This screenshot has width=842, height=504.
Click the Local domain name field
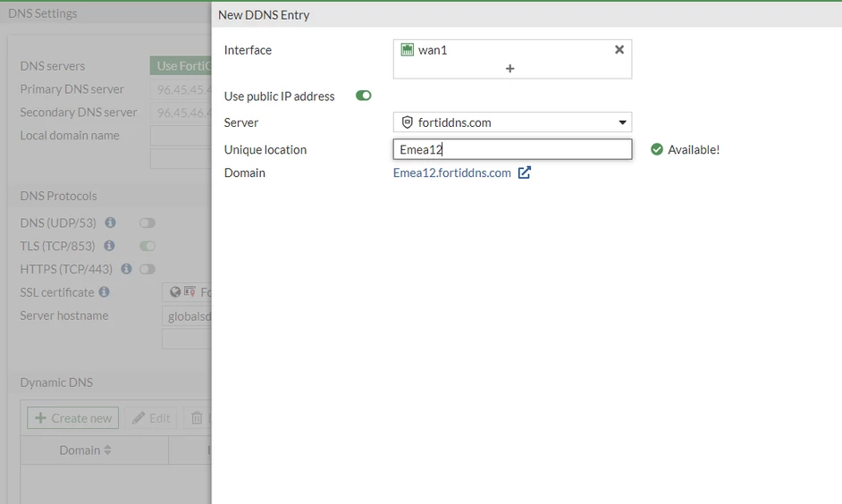181,136
